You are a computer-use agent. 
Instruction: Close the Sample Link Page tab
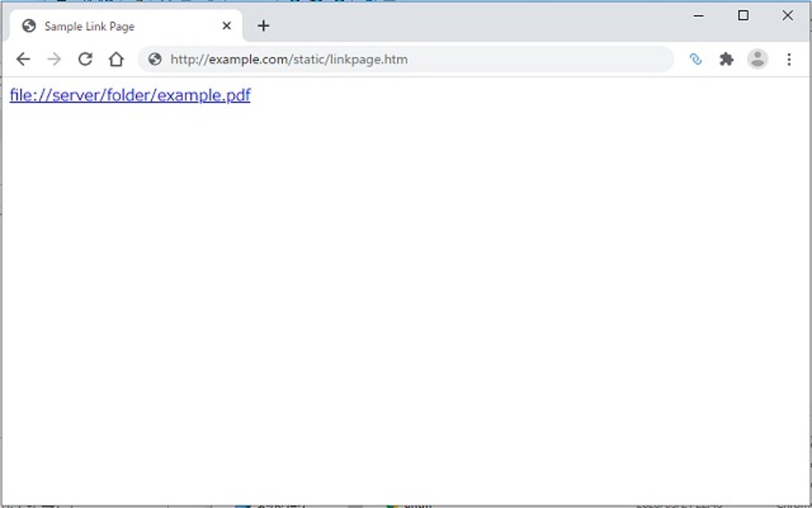click(x=225, y=25)
